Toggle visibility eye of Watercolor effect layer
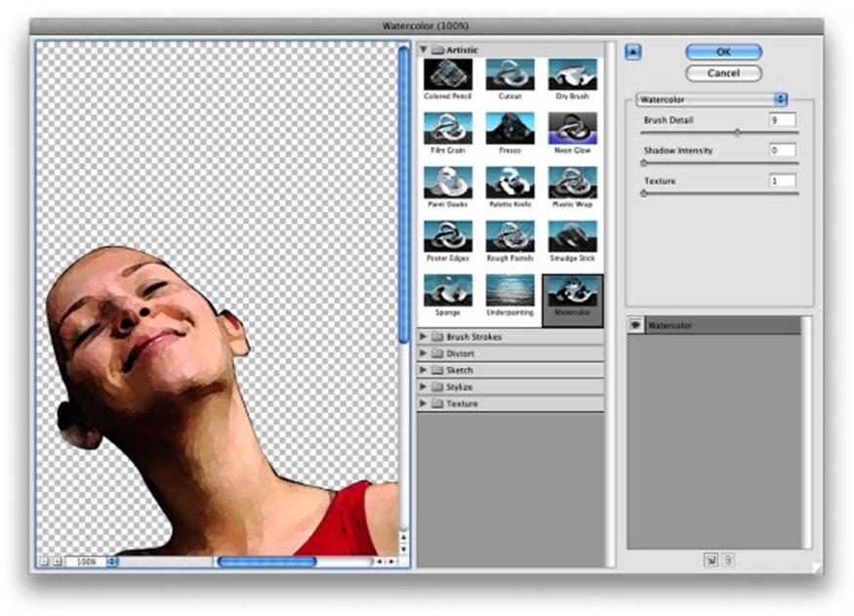854x616 pixels. tap(636, 326)
